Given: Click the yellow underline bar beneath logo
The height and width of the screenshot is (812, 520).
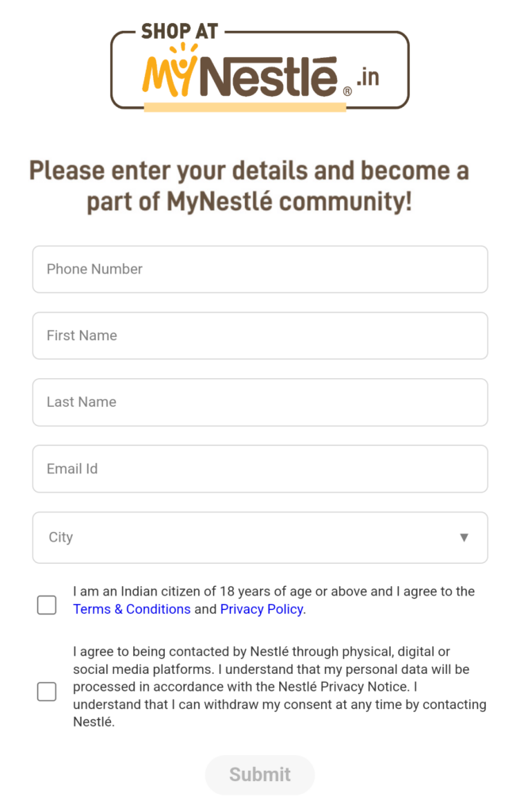Looking at the screenshot, I should (245, 107).
